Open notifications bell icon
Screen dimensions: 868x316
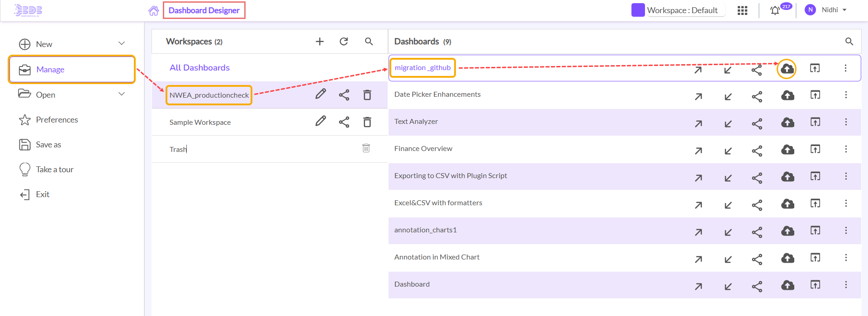775,10
